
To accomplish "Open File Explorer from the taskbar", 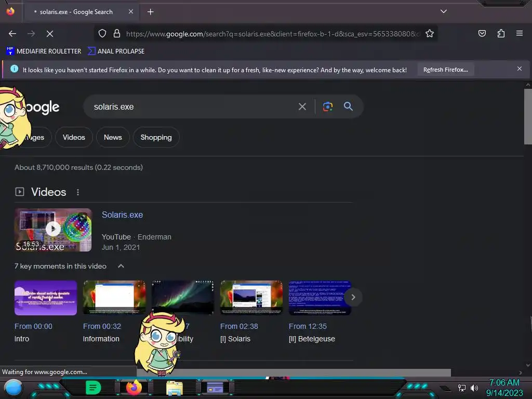I will pos(175,389).
